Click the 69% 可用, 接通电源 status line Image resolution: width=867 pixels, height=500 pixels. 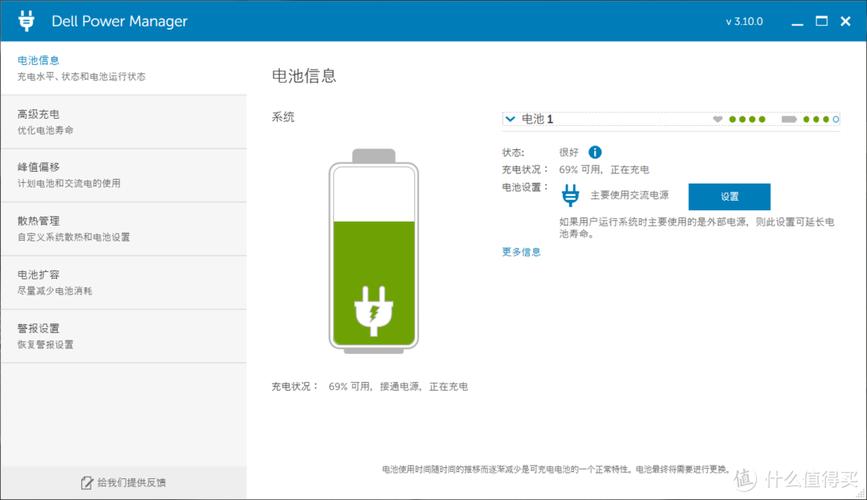coord(398,386)
